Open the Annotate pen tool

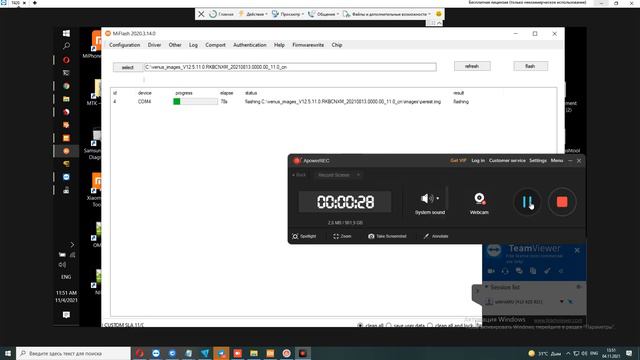436,236
